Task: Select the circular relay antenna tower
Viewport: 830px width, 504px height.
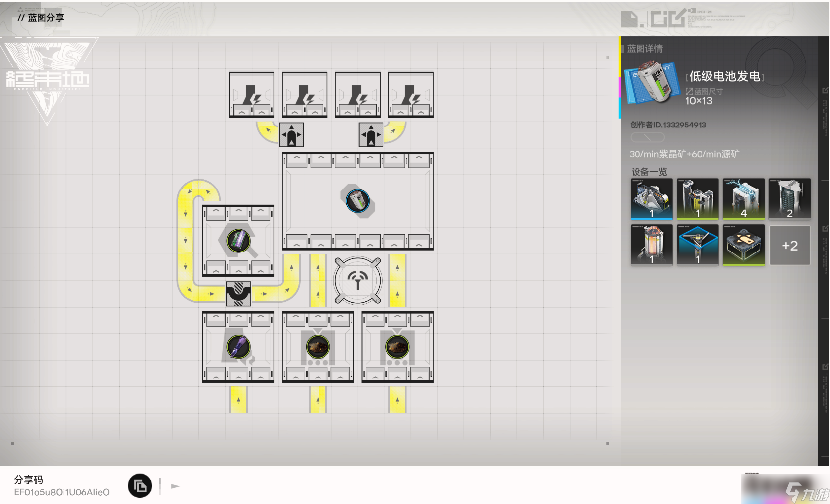Action: (358, 281)
